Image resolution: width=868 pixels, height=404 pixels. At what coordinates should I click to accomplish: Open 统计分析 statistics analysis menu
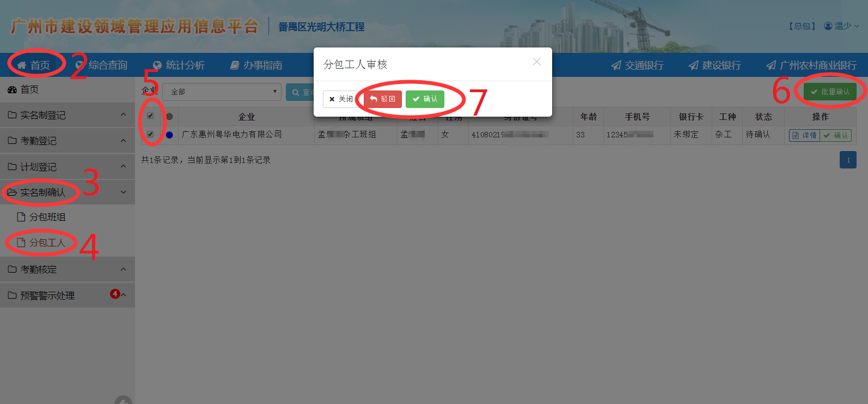pyautogui.click(x=179, y=65)
